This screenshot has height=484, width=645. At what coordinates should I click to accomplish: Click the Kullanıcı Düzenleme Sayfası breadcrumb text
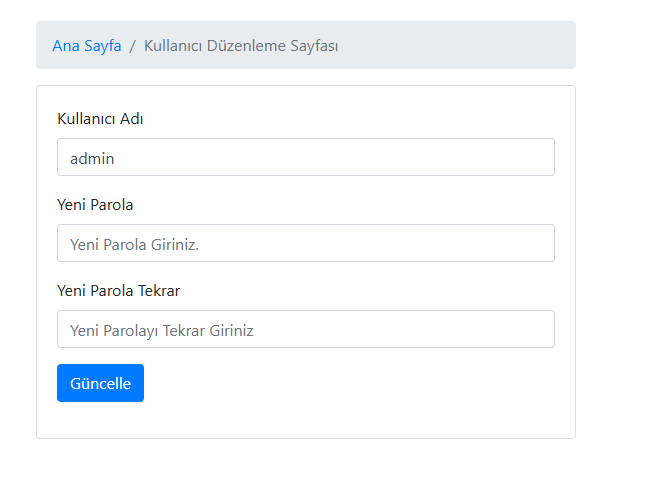point(241,46)
